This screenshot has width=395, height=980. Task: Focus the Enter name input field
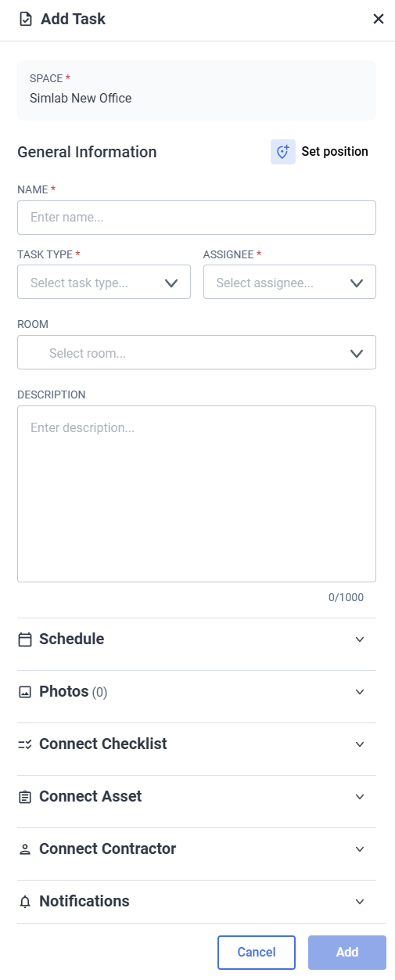pyautogui.click(x=196, y=218)
